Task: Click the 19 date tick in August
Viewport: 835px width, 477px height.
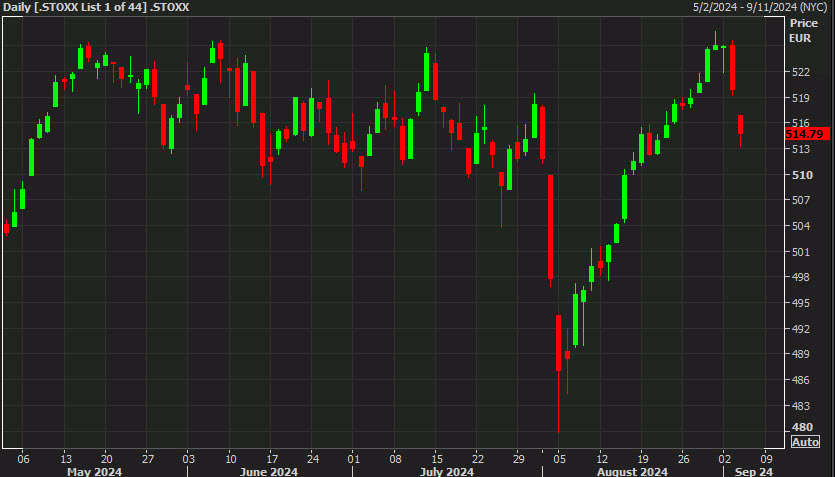Action: point(642,459)
